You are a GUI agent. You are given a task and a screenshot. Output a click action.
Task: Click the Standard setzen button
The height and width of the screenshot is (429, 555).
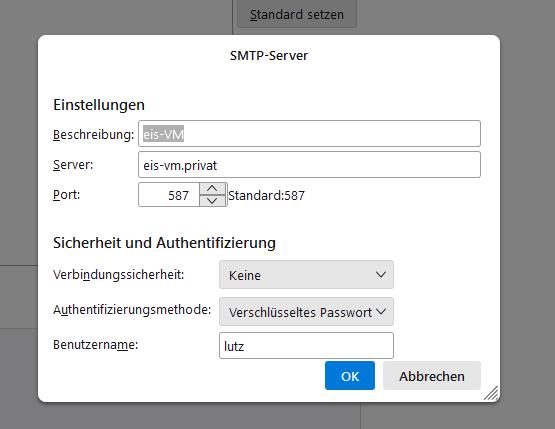click(x=297, y=14)
